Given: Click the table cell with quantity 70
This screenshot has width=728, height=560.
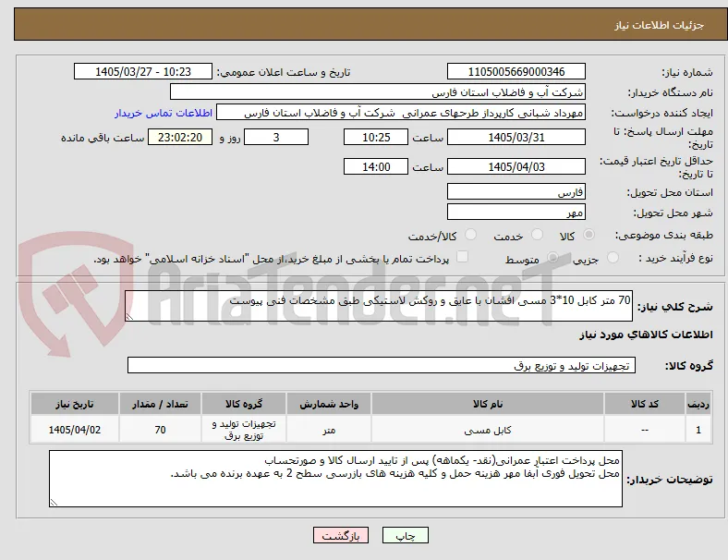Looking at the screenshot, I should click(160, 430).
